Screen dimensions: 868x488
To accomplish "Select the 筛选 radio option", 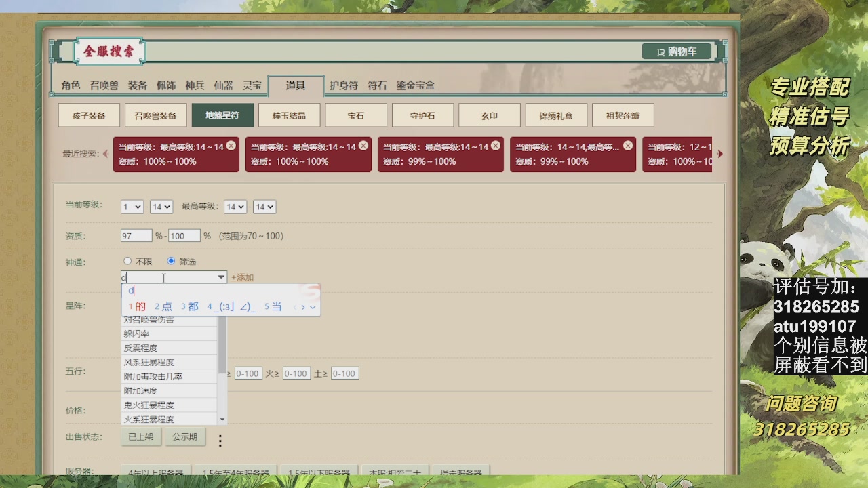I will point(171,261).
